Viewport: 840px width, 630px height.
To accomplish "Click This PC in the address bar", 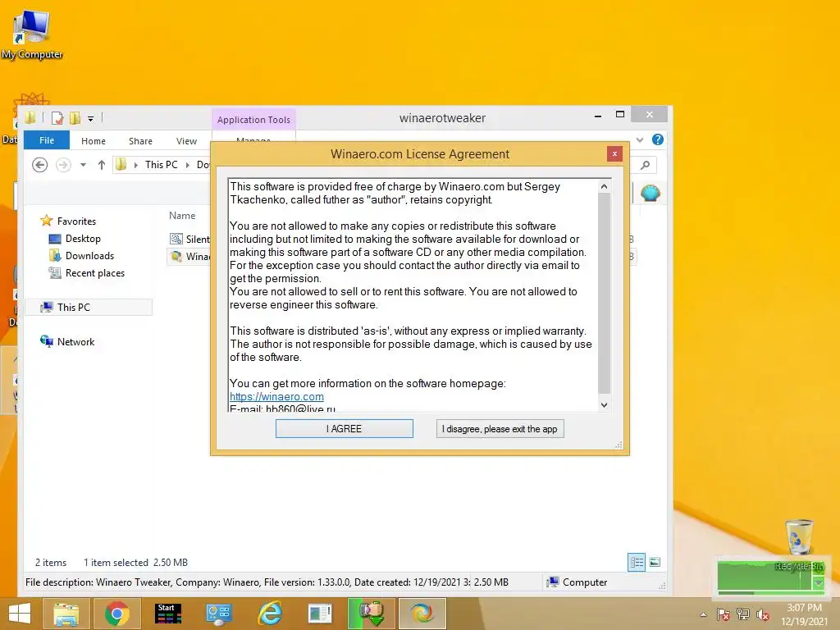I will (162, 164).
